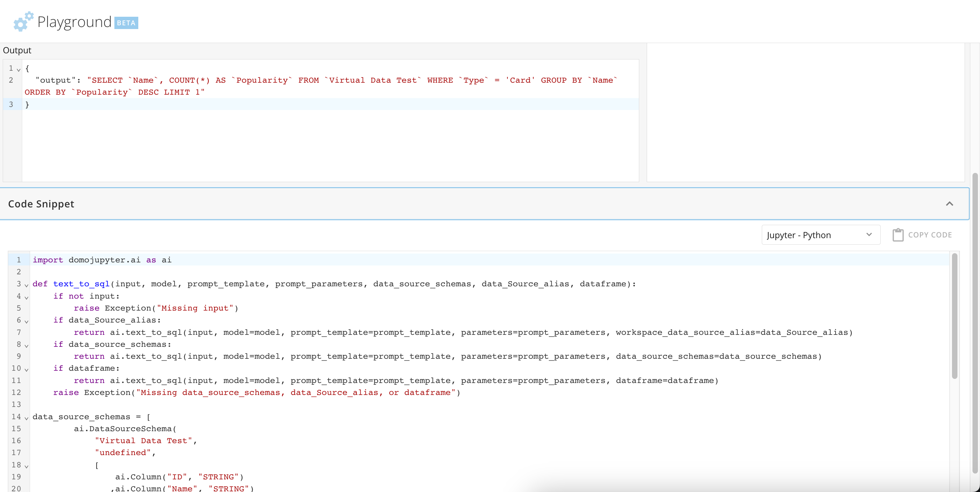Collapse the data_source_schemas list at line 14

tap(26, 418)
